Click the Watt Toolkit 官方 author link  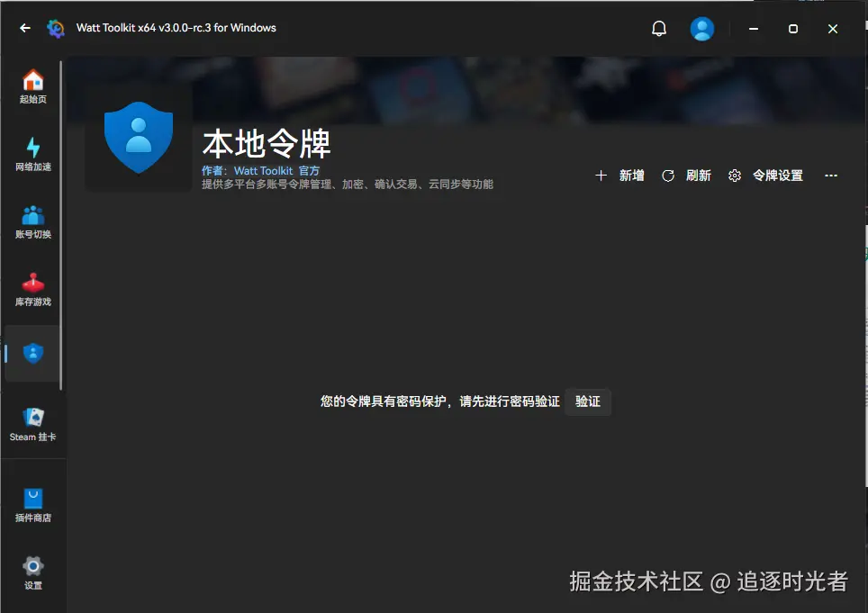click(x=276, y=171)
